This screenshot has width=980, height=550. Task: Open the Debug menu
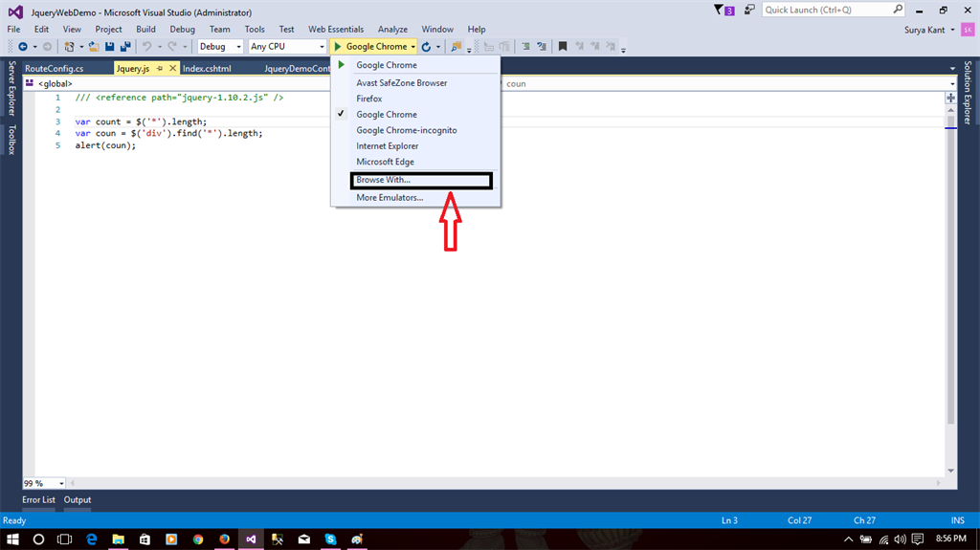(x=182, y=30)
